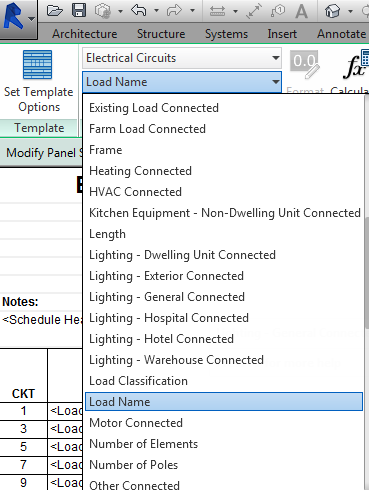Choose Number of Poles parameter
The width and height of the screenshot is (369, 490).
(x=224, y=465)
